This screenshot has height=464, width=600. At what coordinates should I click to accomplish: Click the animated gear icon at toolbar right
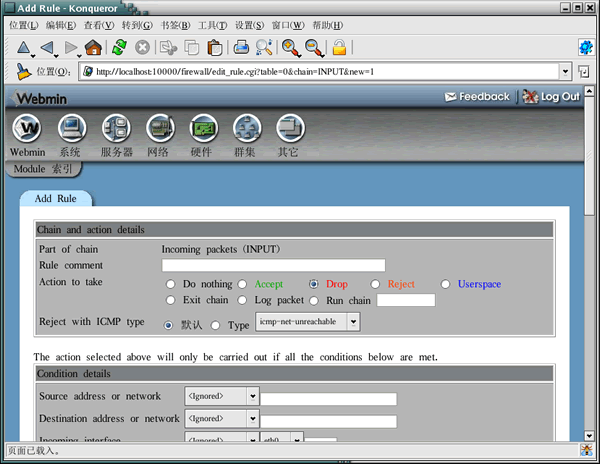[585, 47]
